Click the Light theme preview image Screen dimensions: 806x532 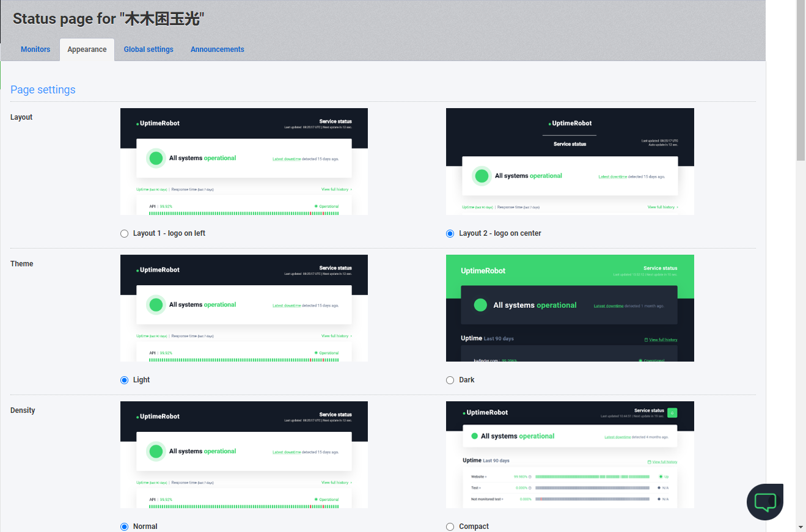(244, 308)
